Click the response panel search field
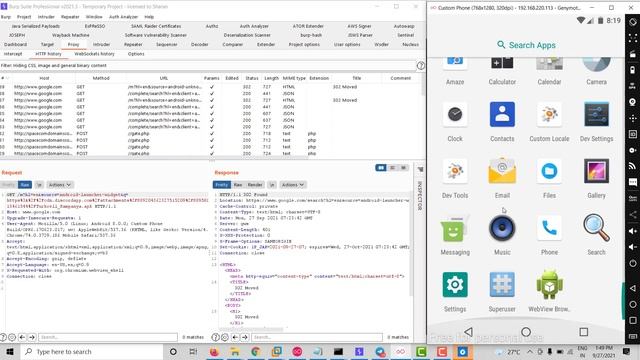Image resolution: width=640 pixels, height=360 pixels. pyautogui.click(x=317, y=337)
